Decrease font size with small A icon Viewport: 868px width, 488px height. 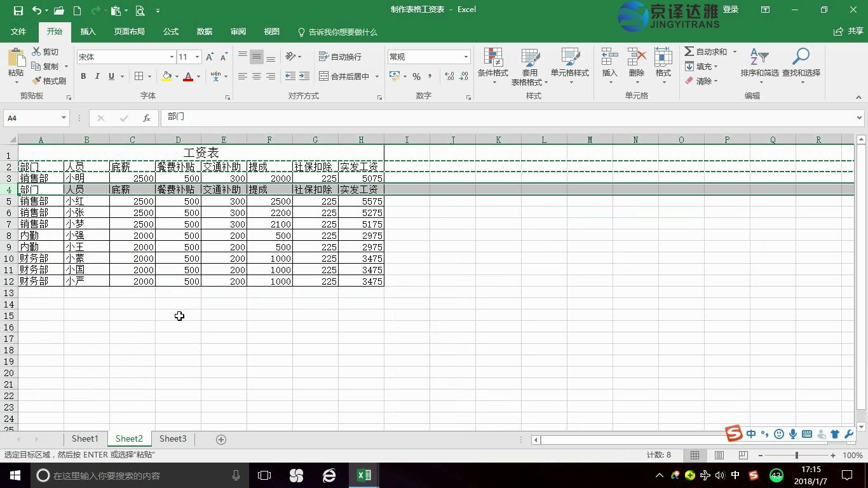coord(223,57)
